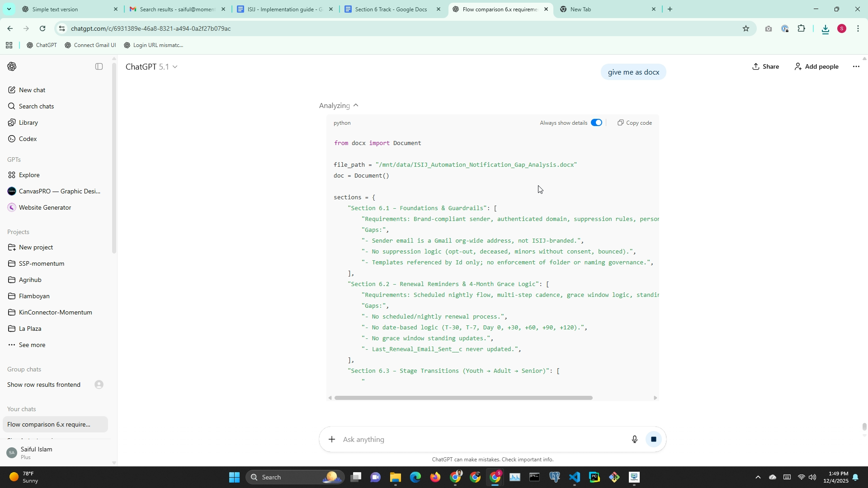This screenshot has height=488, width=868.
Task: Bookmark this page with the star icon
Action: coord(745,29)
